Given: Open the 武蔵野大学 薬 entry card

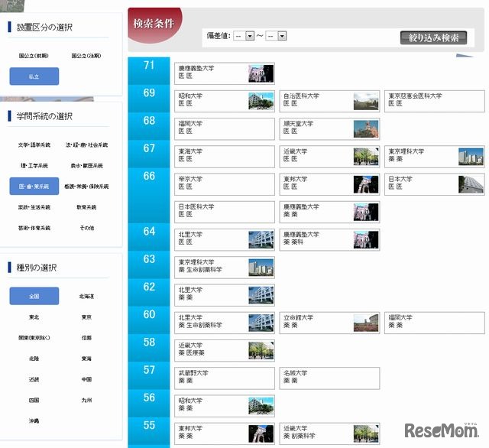Looking at the screenshot, I should (224, 378).
